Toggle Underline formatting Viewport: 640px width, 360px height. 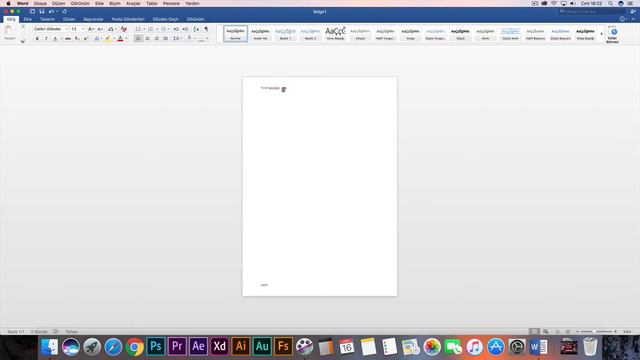(x=55, y=38)
